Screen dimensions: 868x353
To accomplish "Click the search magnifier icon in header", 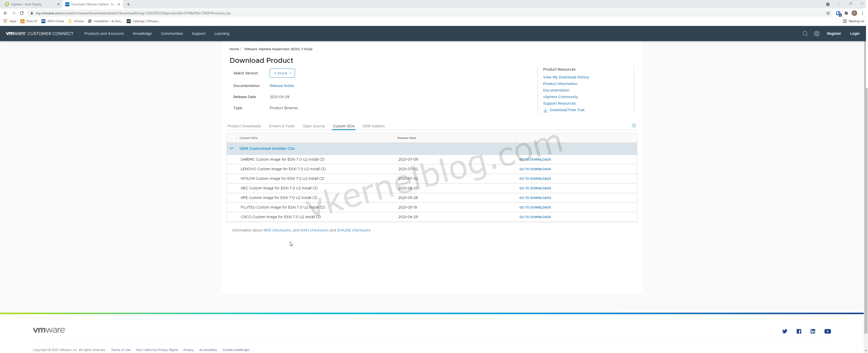I will coord(805,34).
